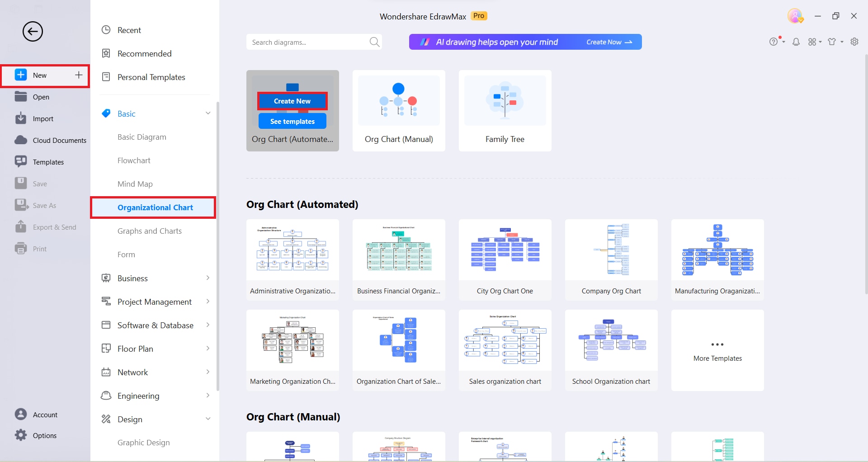Click the Import download icon
The image size is (868, 462).
[x=21, y=118]
